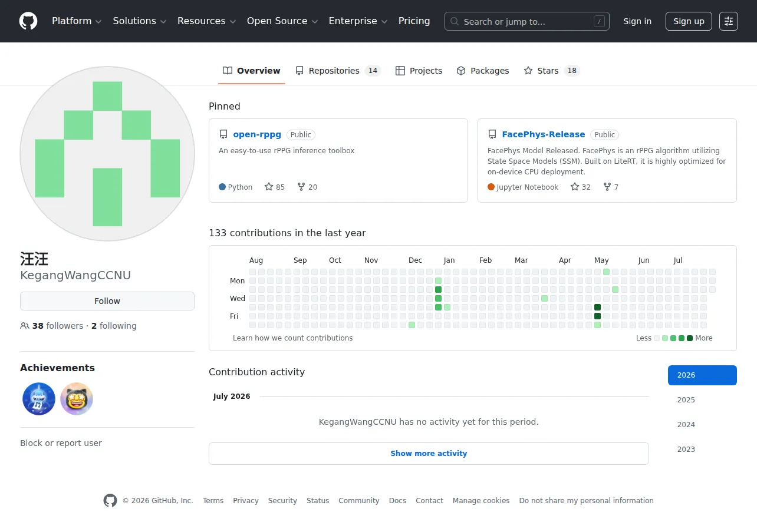The width and height of the screenshot is (757, 532).
Task: Open the Status footer link
Action: (x=318, y=501)
